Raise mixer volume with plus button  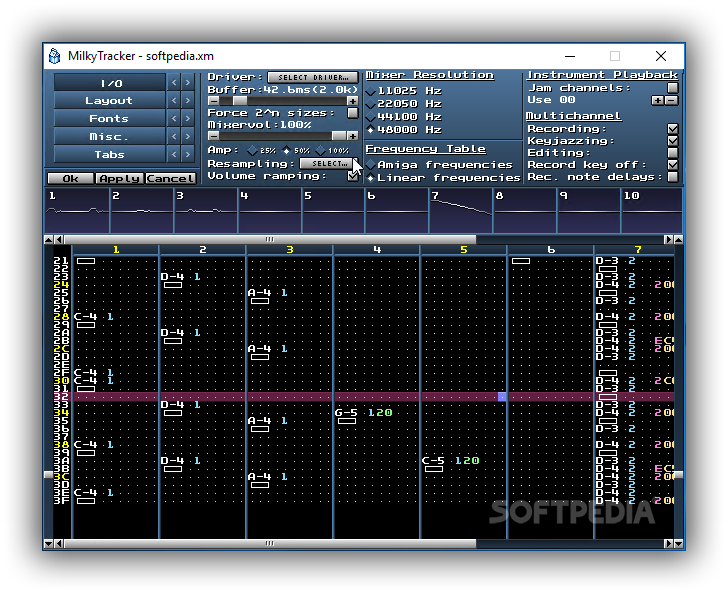point(352,136)
